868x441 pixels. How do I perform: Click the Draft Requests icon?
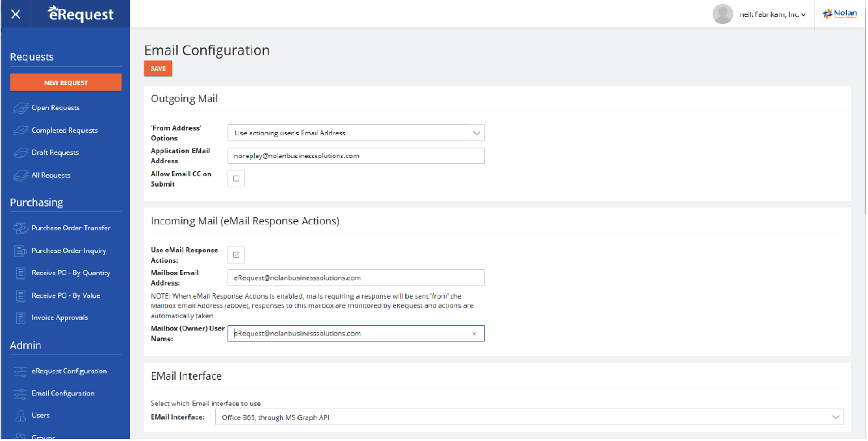click(21, 153)
